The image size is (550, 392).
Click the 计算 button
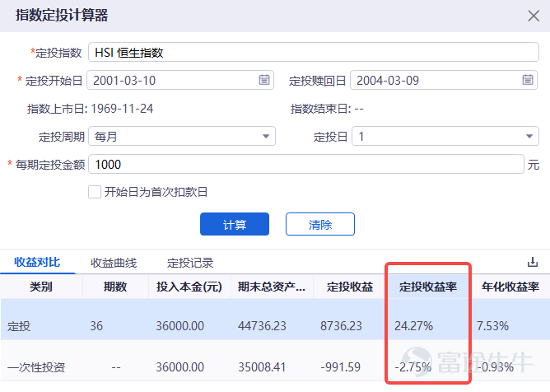pos(235,224)
